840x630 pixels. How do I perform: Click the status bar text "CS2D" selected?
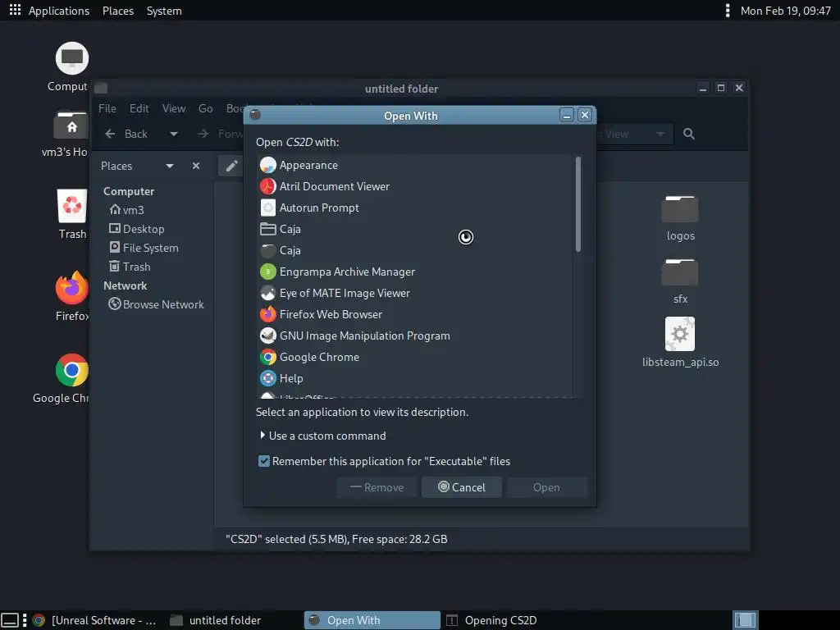click(336, 539)
